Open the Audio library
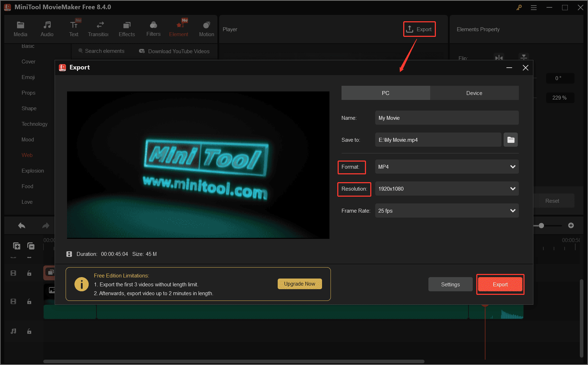588x365 pixels. coord(47,28)
